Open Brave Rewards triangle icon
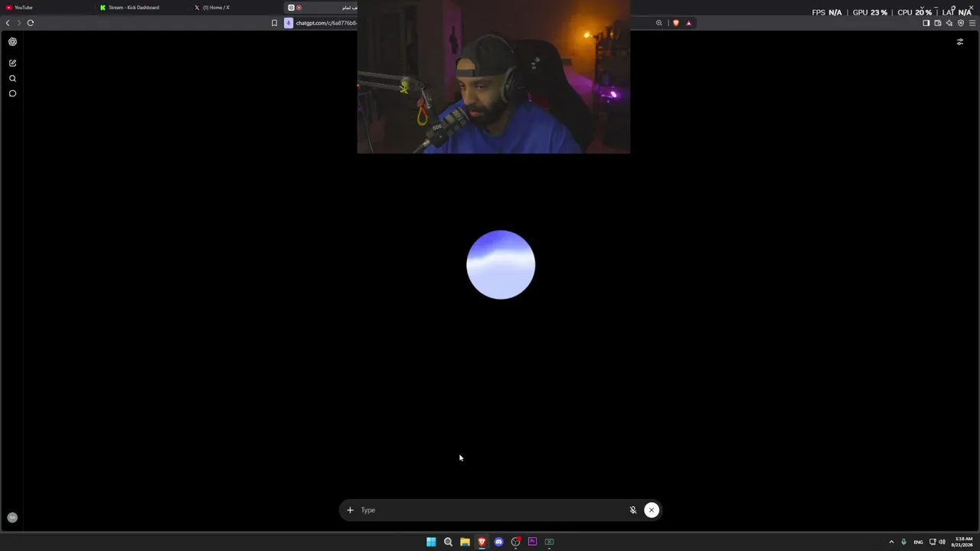 click(x=688, y=23)
